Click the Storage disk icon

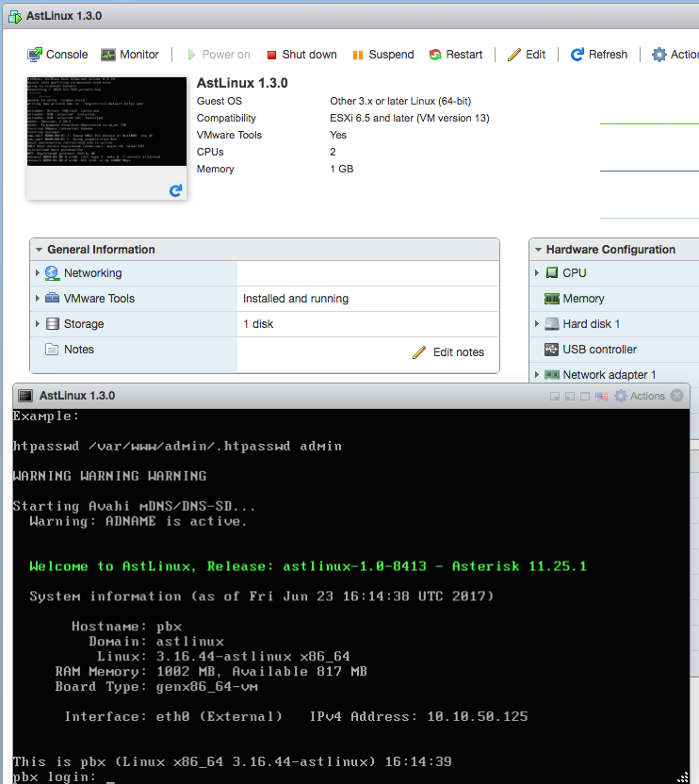click(x=53, y=324)
